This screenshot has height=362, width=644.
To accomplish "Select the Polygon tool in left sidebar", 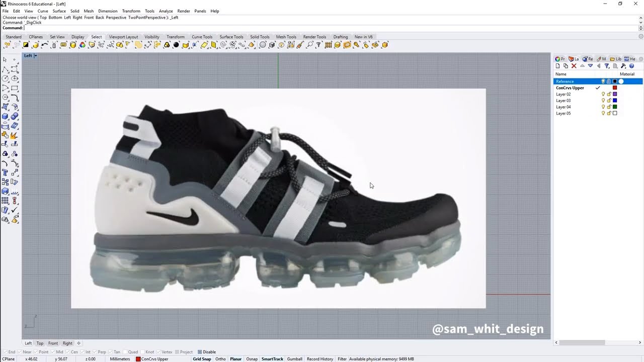I will (5, 98).
